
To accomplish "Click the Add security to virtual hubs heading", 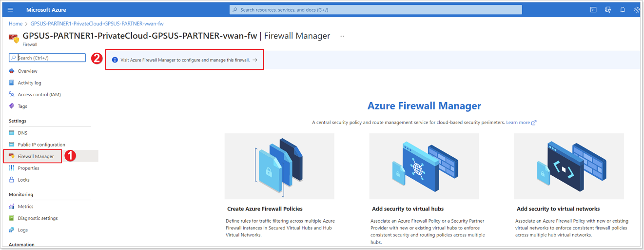I will 408,209.
